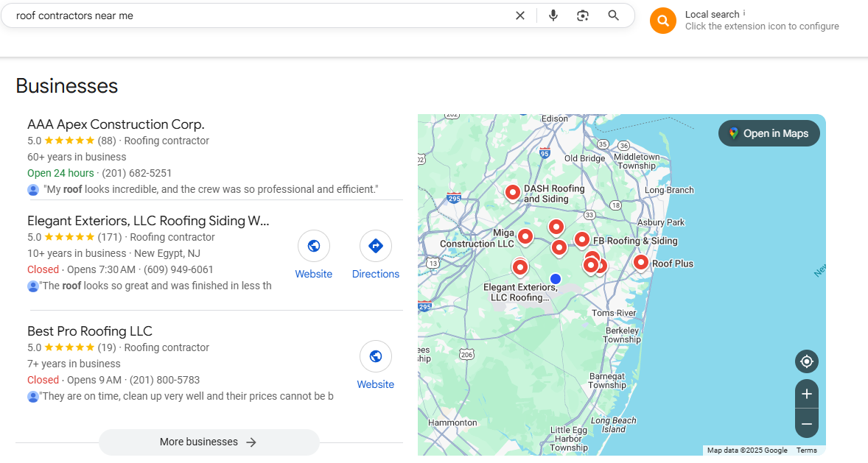The height and width of the screenshot is (463, 868).
Task: Click the Website label for Best Pro Roofing
Action: tap(375, 384)
